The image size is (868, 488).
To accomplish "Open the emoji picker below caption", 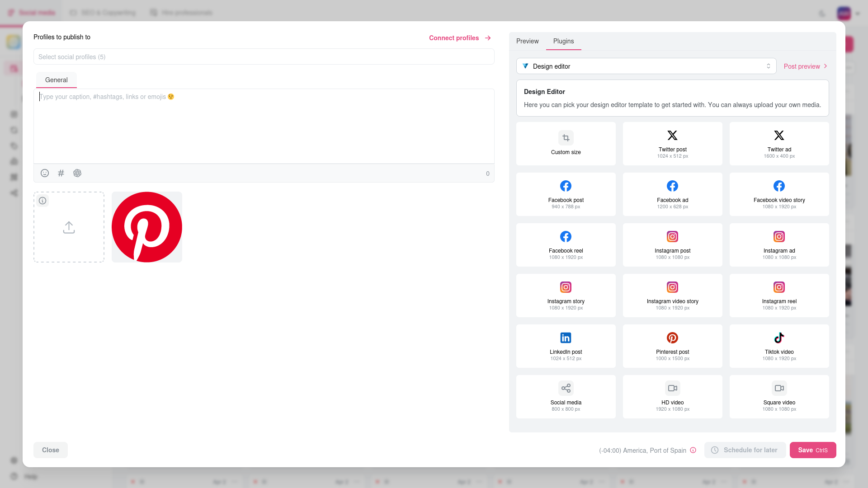I will [x=45, y=173].
